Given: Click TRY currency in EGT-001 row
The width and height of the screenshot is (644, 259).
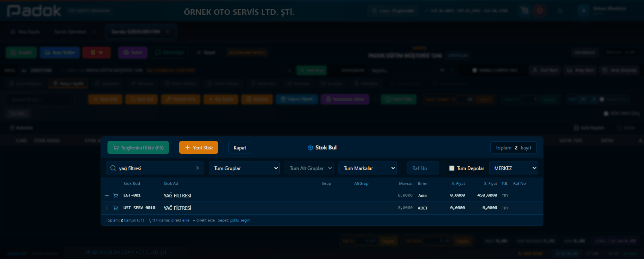Looking at the screenshot, I should click(505, 195).
